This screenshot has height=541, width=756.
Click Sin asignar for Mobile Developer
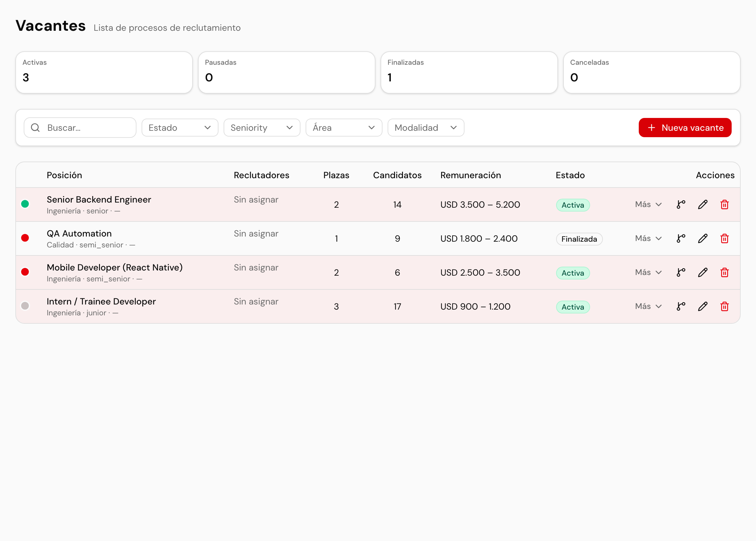point(256,268)
